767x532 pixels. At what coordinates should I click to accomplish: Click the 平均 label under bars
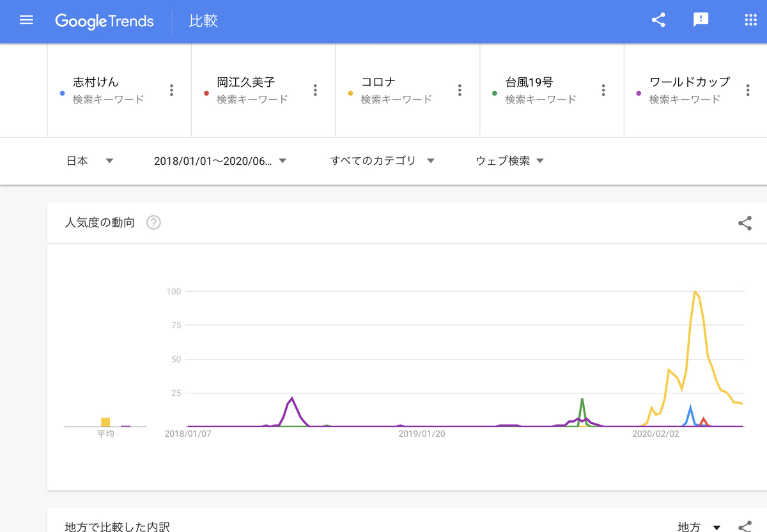coord(105,434)
